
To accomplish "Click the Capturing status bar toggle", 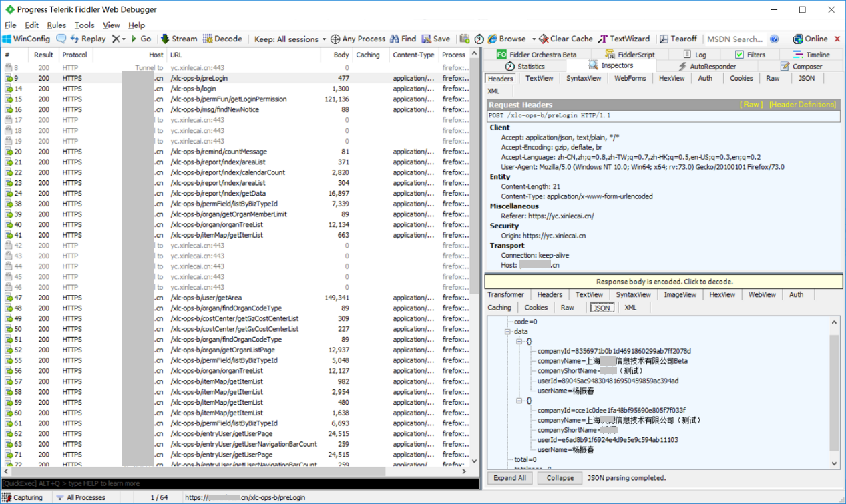I will [x=23, y=497].
